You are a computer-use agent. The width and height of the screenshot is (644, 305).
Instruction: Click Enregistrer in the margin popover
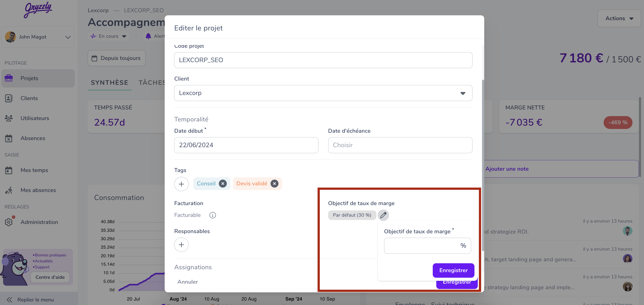pyautogui.click(x=453, y=270)
